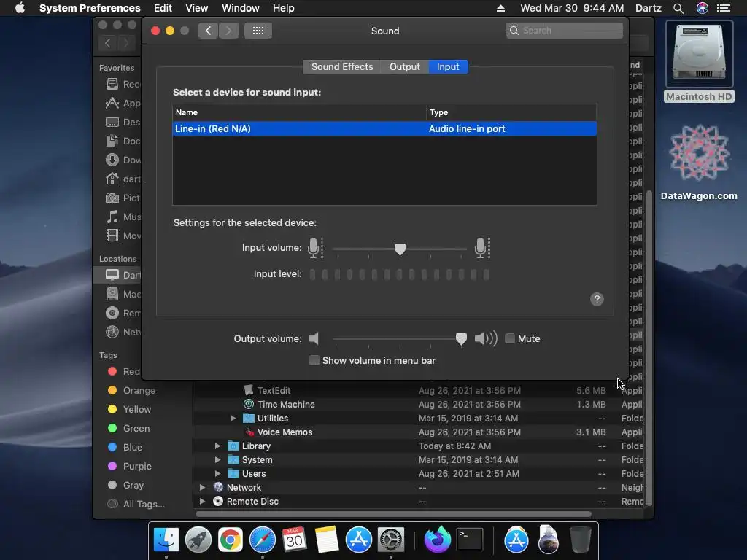Sort devices by Name column header
747x560 pixels.
click(299, 112)
